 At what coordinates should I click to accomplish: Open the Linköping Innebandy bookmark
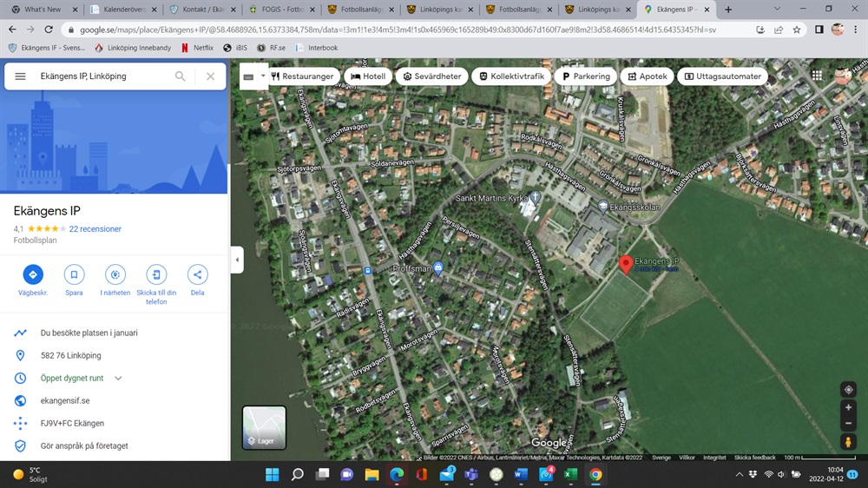(x=133, y=48)
